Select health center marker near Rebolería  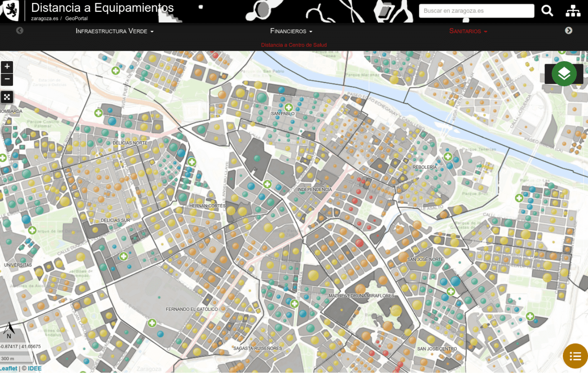click(448, 157)
